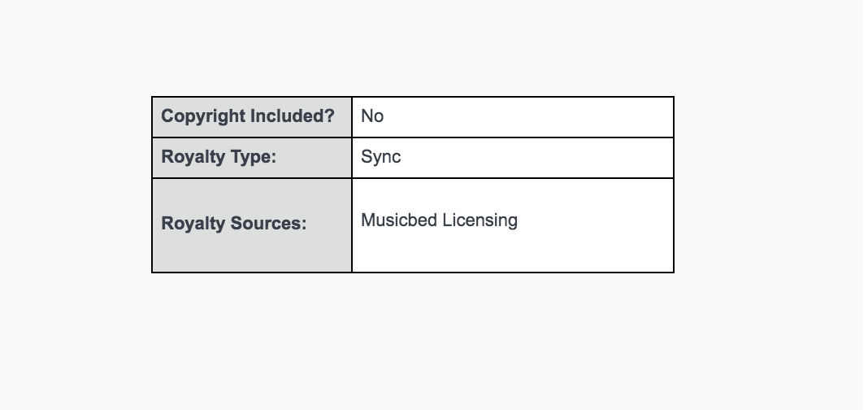Click the blank page area below the table

pyautogui.click(x=413, y=342)
